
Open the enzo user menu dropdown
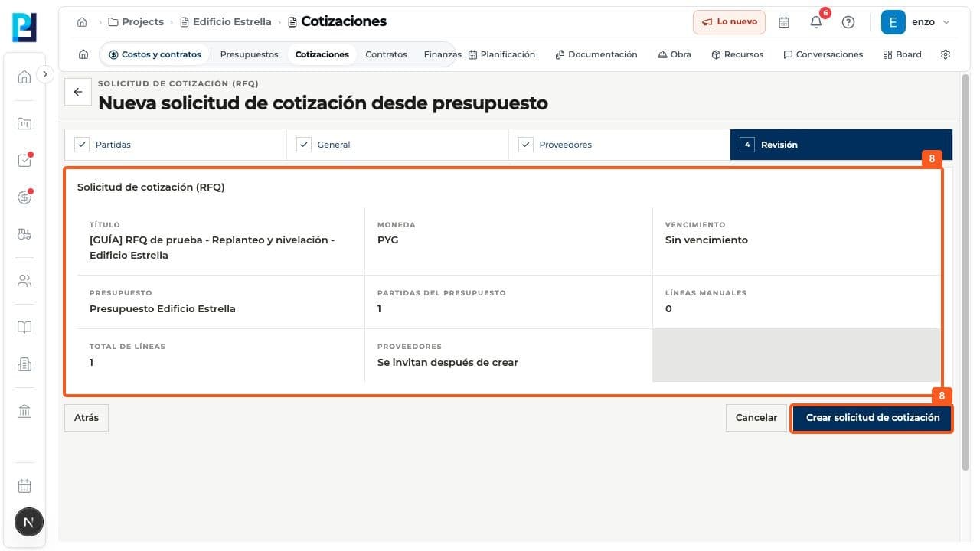(x=916, y=22)
